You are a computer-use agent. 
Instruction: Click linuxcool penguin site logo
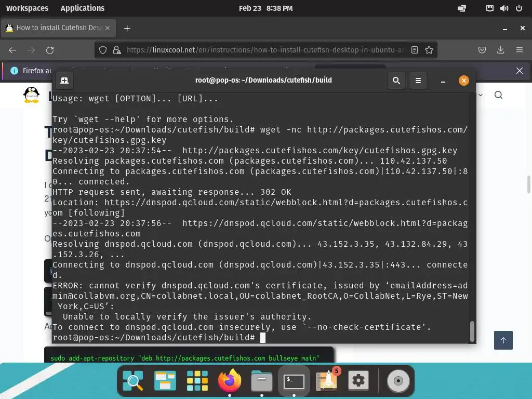(32, 95)
